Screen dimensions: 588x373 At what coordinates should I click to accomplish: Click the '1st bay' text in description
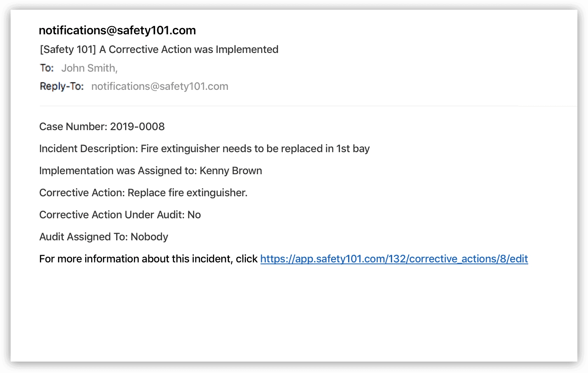[353, 149]
